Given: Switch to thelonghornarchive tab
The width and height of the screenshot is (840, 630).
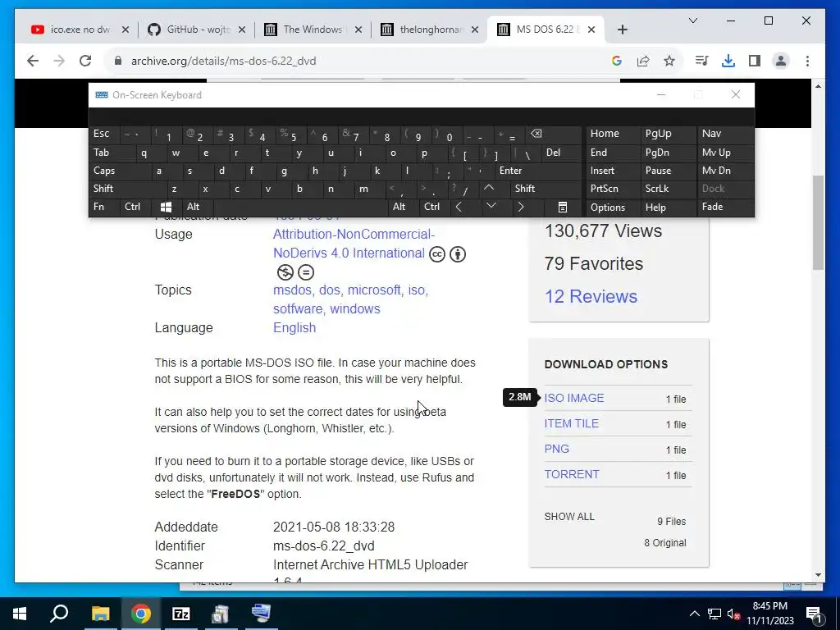Looking at the screenshot, I should point(430,30).
